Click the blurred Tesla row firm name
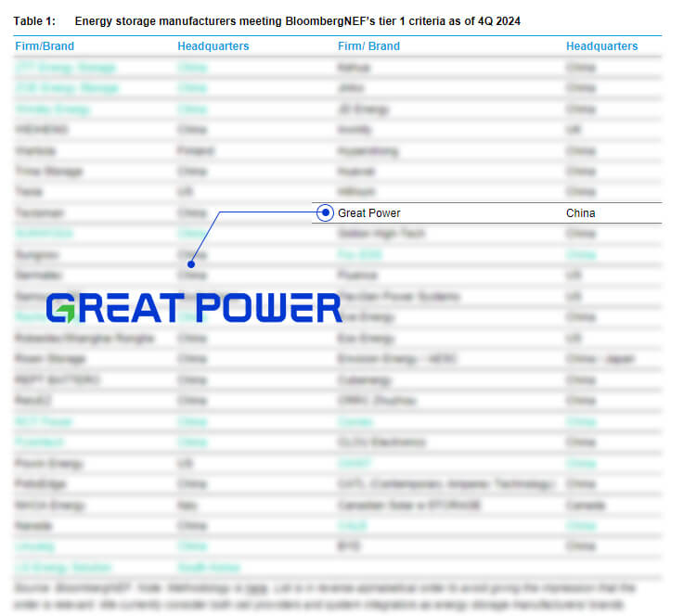The width and height of the screenshot is (684, 616). [x=28, y=192]
